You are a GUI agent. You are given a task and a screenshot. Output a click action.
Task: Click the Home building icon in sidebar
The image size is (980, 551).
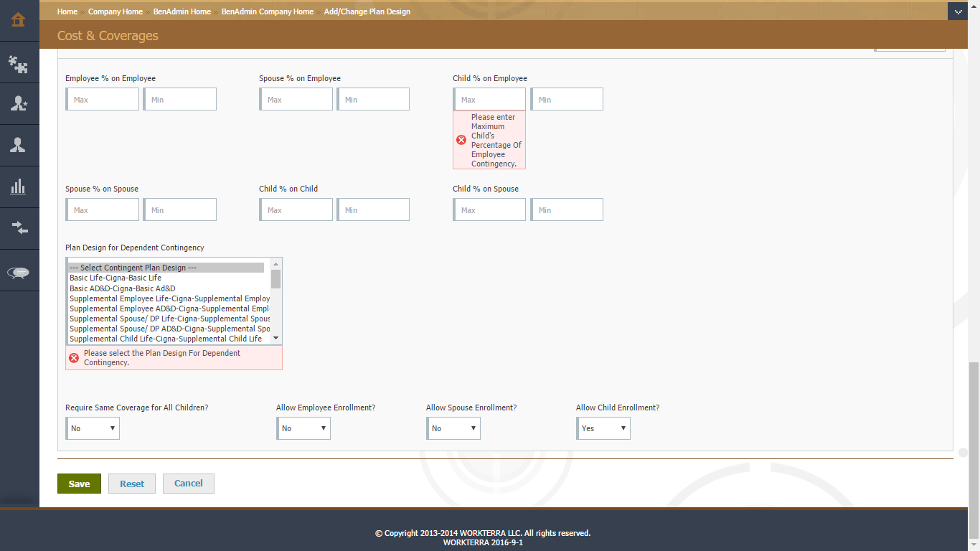coord(19,20)
